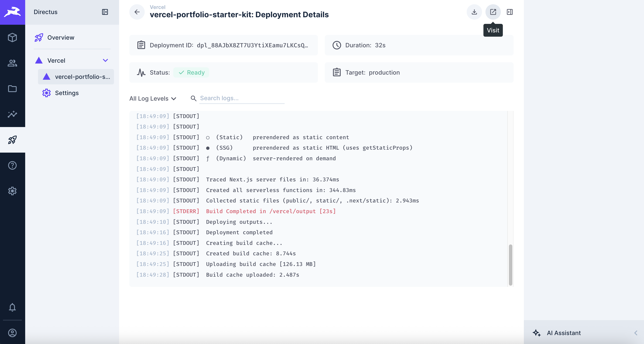
Task: Open the Content module box icon
Action: (12, 38)
